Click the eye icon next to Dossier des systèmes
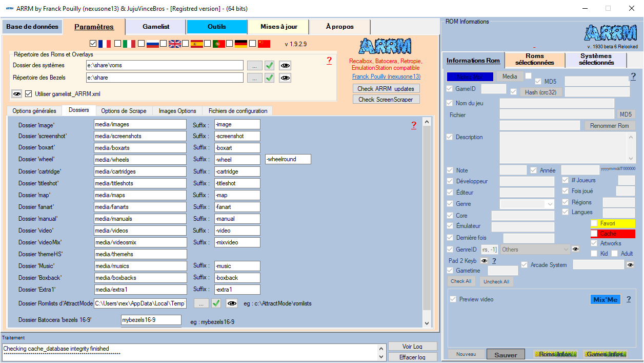Viewport: 644px width, 363px height. coord(285,66)
